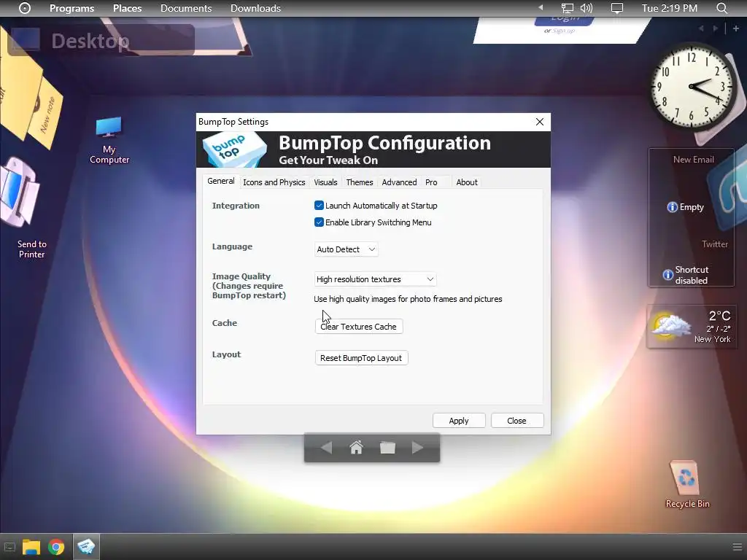Close the BumpTop Settings window with X
This screenshot has height=560, width=747.
coord(539,122)
